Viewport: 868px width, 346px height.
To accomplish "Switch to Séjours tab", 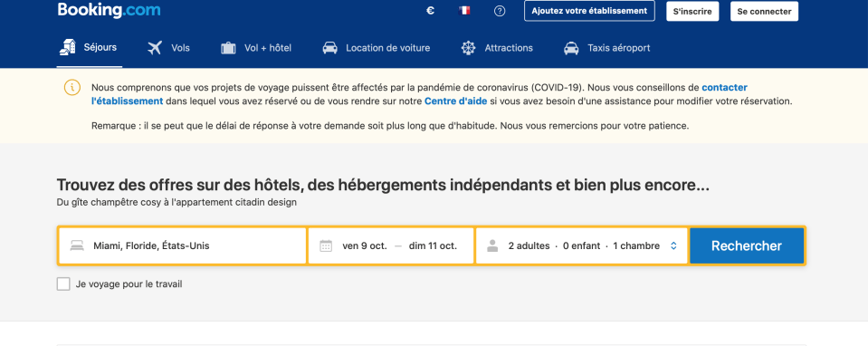I will (89, 48).
